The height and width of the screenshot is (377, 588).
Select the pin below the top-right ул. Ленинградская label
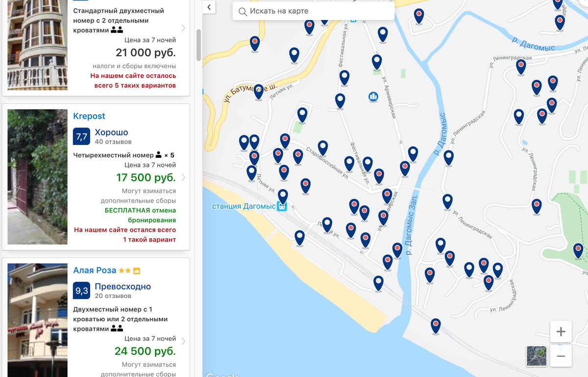click(x=521, y=67)
